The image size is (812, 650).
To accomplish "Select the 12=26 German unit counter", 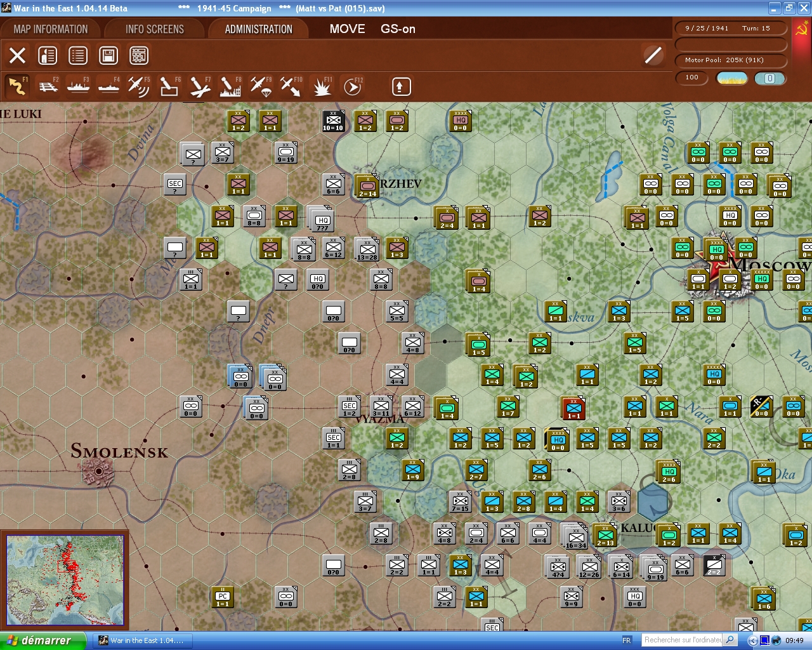I will (589, 567).
